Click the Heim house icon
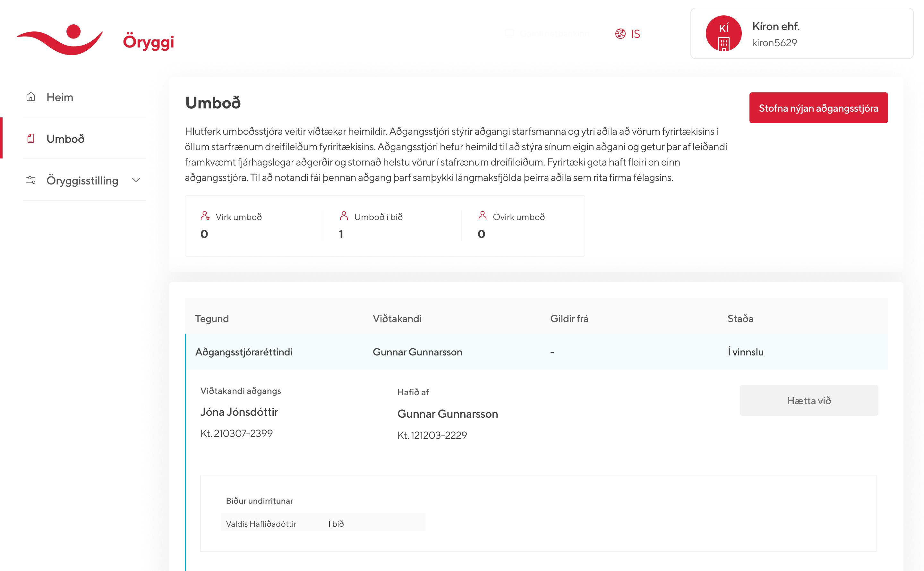This screenshot has width=924, height=571. coord(31,97)
